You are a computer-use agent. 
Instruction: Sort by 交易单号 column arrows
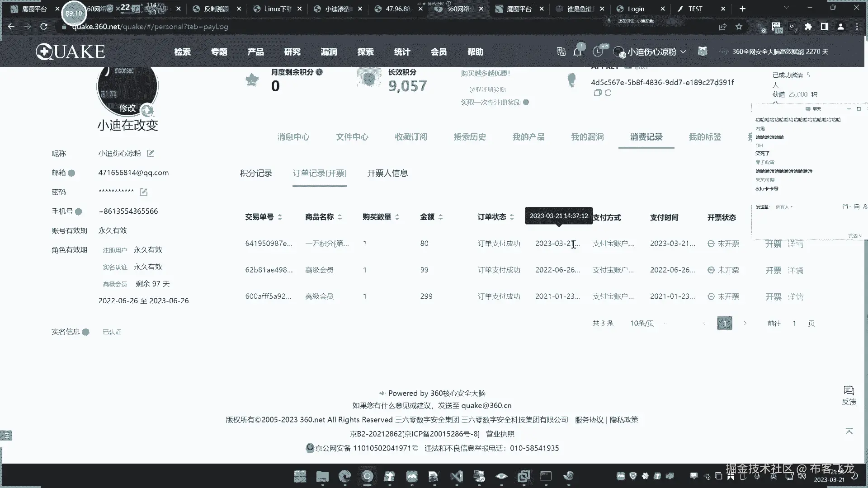coord(280,217)
